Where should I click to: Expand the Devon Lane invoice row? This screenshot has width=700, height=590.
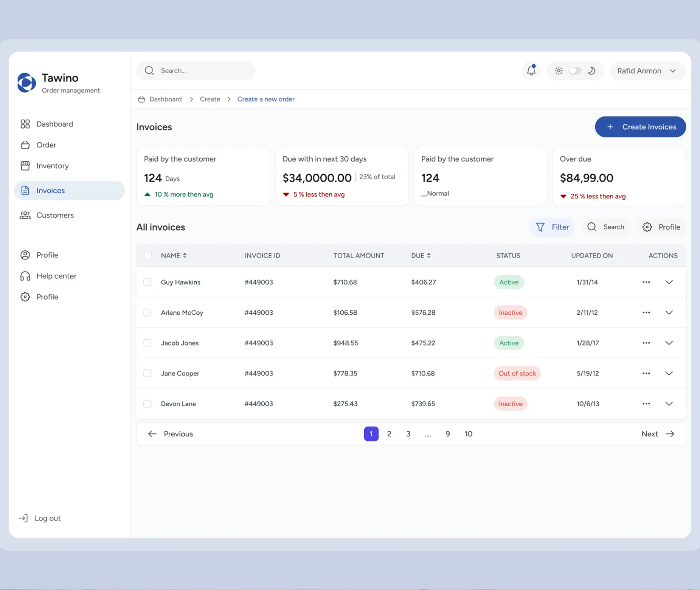[x=669, y=404]
